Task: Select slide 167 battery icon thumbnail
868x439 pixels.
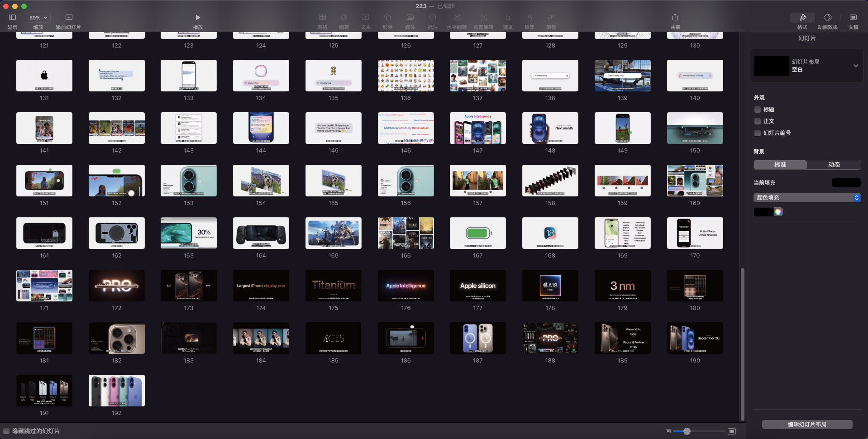Action: [x=478, y=233]
